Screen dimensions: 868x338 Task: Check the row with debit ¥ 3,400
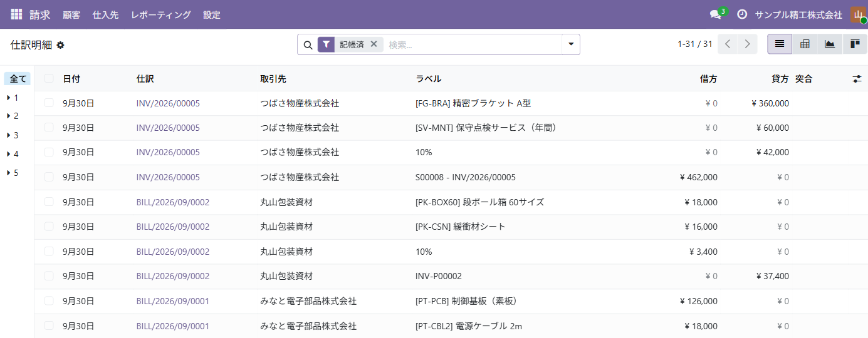[x=49, y=251]
